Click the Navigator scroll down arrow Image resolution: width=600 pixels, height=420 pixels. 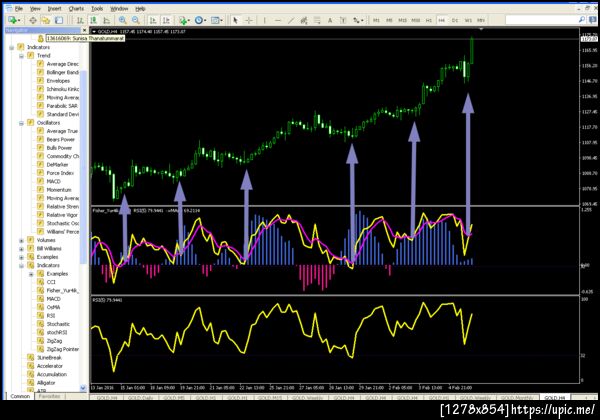[x=83, y=387]
